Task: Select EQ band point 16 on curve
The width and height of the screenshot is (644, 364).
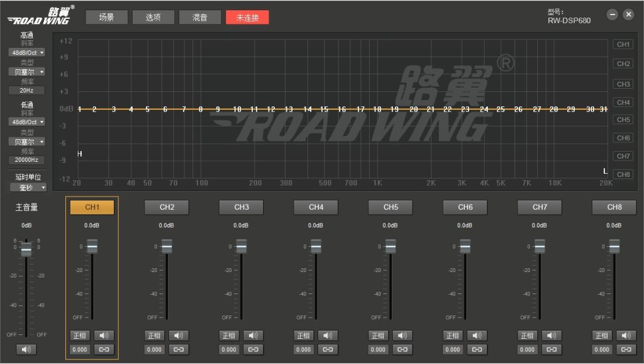Action: (x=341, y=110)
